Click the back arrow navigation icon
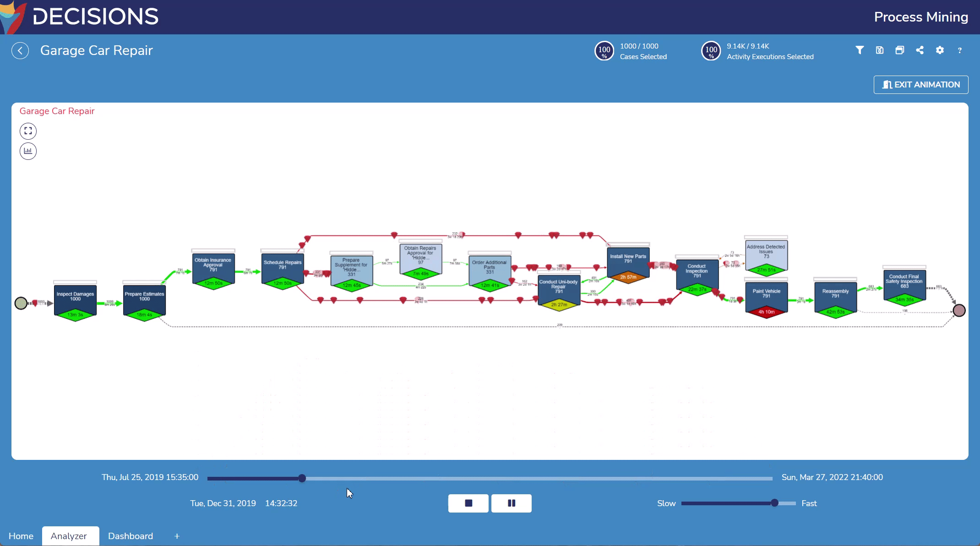 tap(20, 50)
